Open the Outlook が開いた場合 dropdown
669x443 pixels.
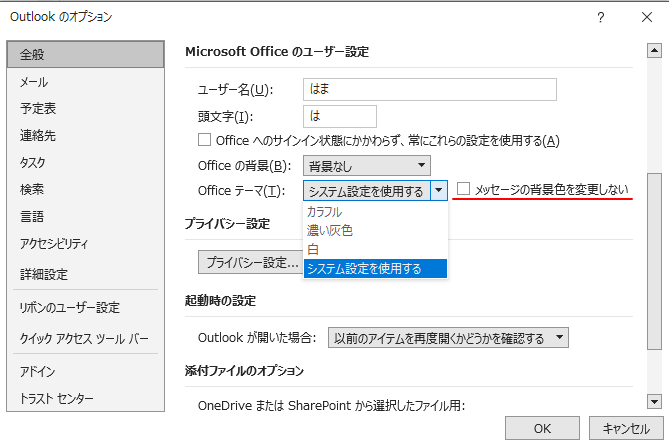coord(448,338)
